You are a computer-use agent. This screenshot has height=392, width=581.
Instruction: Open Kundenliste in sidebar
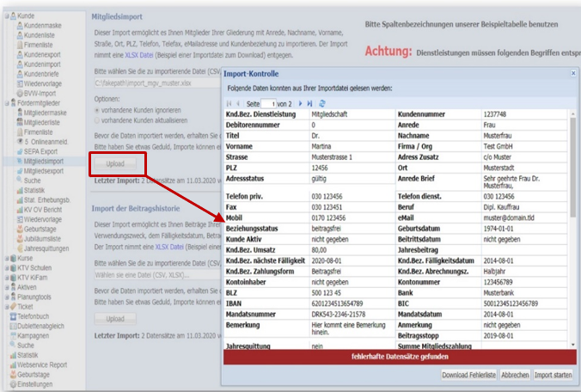pyautogui.click(x=35, y=35)
